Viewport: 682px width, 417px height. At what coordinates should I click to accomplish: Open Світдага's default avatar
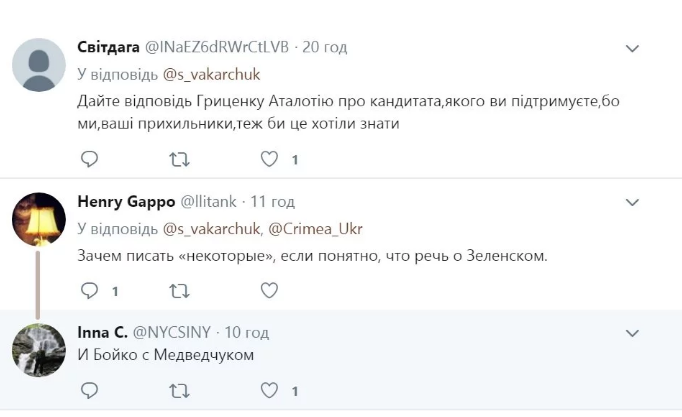pyautogui.click(x=39, y=65)
